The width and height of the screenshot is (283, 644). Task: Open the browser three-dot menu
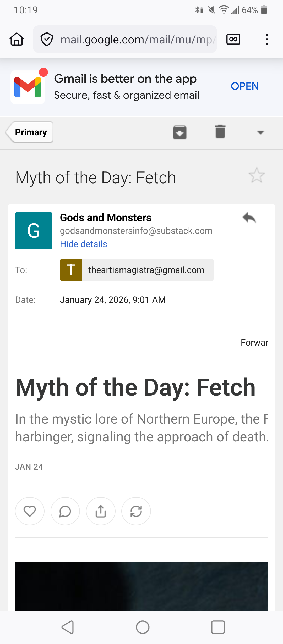pos(267,39)
